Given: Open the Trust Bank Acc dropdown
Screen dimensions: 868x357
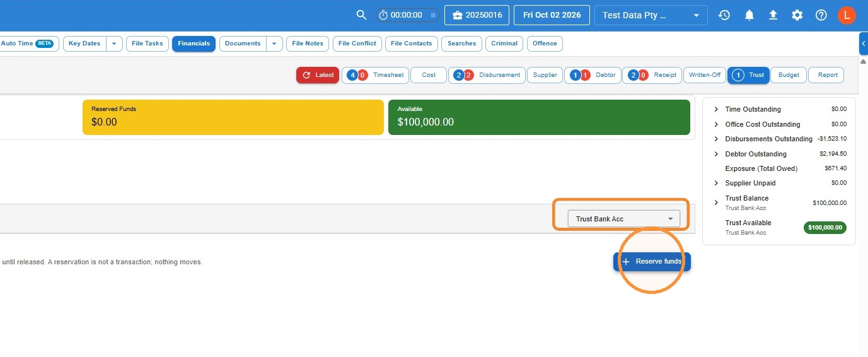Looking at the screenshot, I should pyautogui.click(x=624, y=219).
